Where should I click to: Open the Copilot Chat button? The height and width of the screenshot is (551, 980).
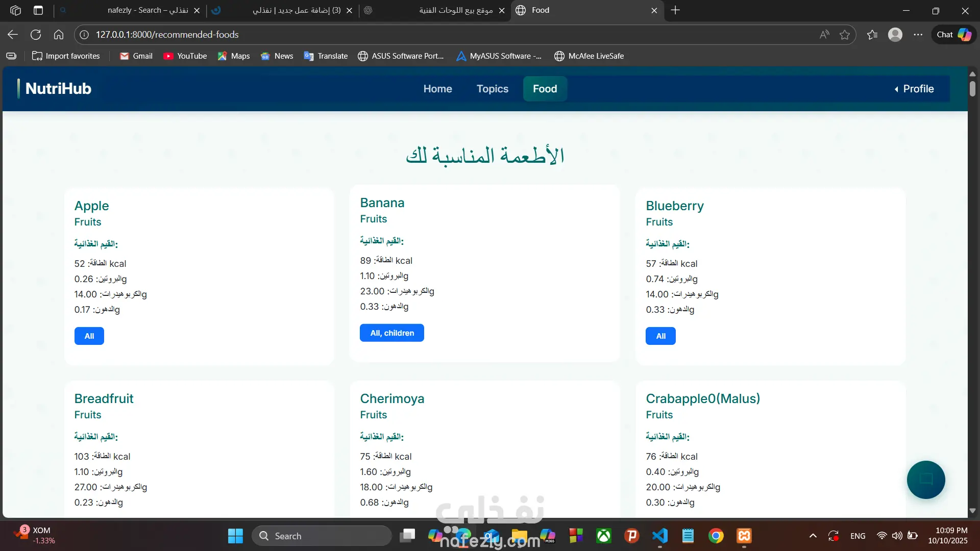[x=953, y=35]
